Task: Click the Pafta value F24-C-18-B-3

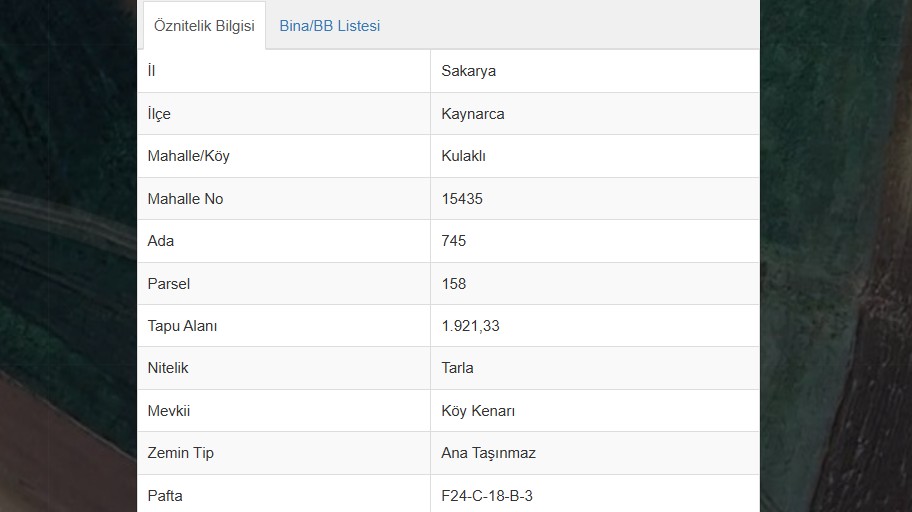Action: (487, 496)
